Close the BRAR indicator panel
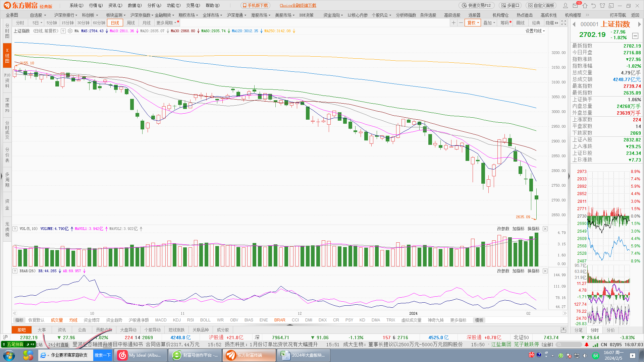The width and height of the screenshot is (644, 362). pyautogui.click(x=545, y=271)
